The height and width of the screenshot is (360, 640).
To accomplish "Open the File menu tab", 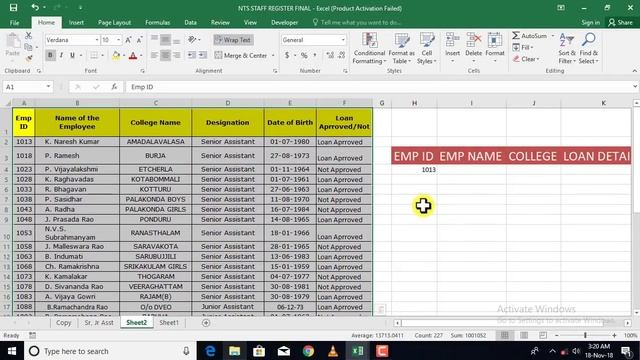I will click(x=14, y=22).
